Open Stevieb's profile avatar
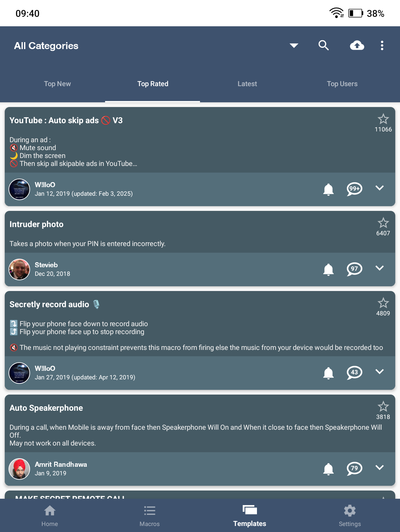The height and width of the screenshot is (532, 400). (19, 269)
